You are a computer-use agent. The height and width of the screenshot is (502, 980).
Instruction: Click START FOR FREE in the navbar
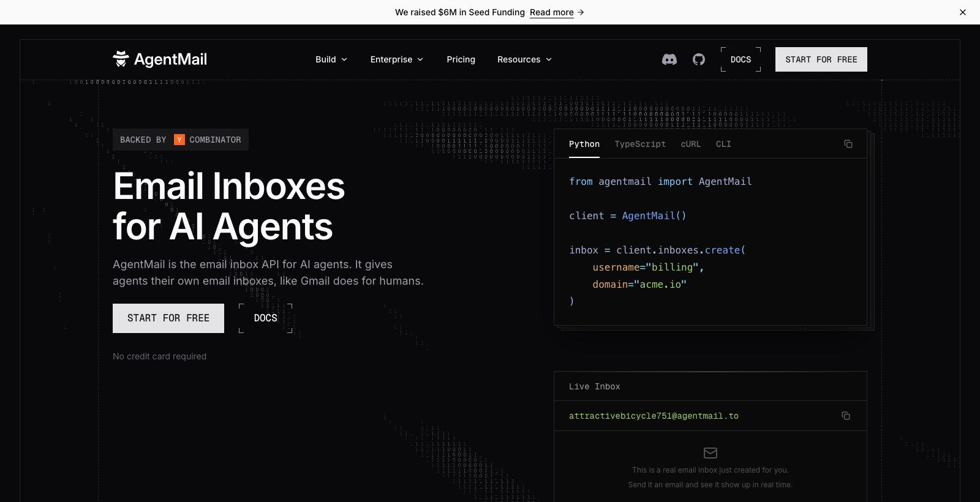tap(821, 59)
